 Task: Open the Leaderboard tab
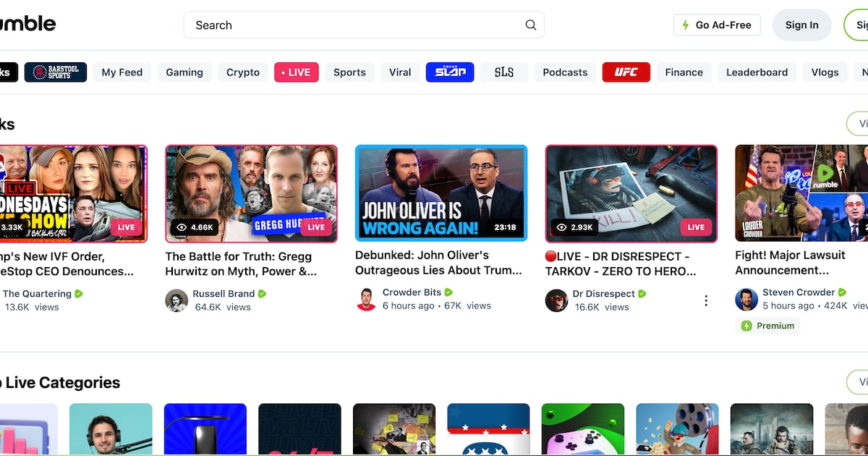(757, 72)
